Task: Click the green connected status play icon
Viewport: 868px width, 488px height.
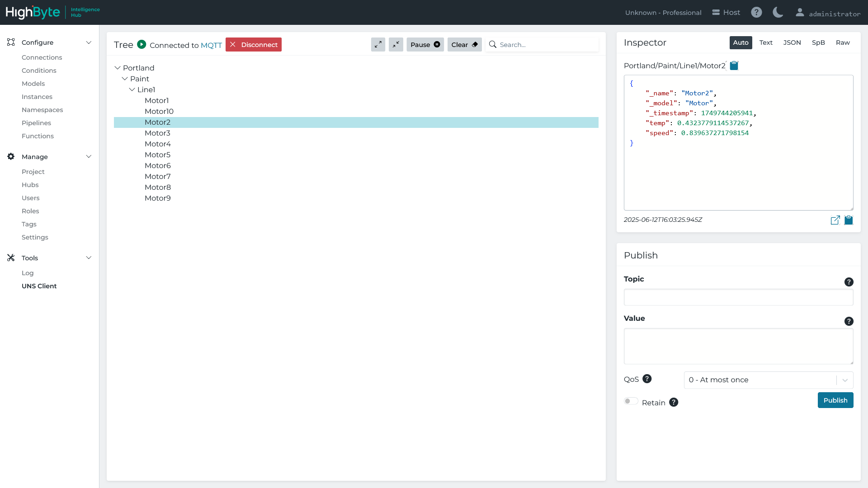Action: pos(142,44)
